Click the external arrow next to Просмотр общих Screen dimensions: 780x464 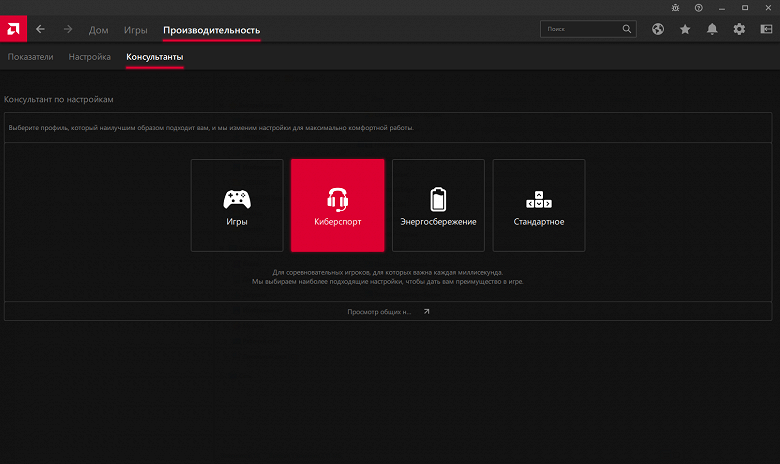(x=426, y=312)
